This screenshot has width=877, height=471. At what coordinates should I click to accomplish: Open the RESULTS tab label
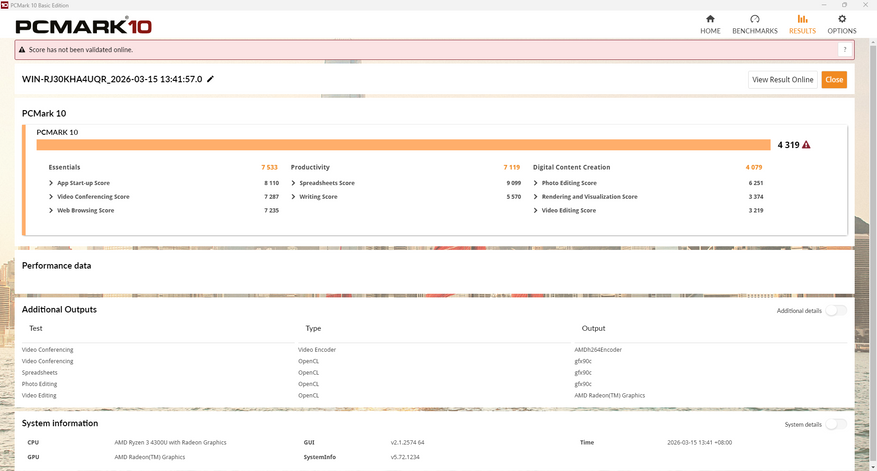(x=802, y=31)
